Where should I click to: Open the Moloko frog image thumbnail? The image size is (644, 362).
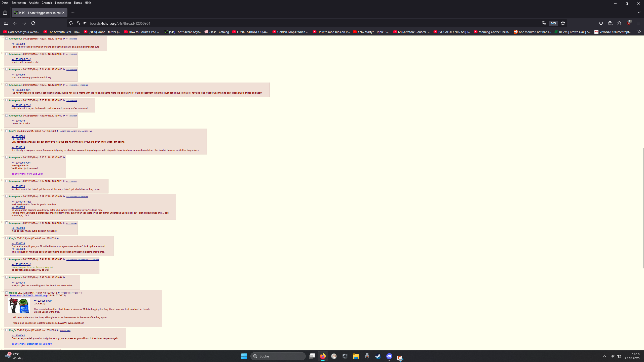[x=19, y=305]
